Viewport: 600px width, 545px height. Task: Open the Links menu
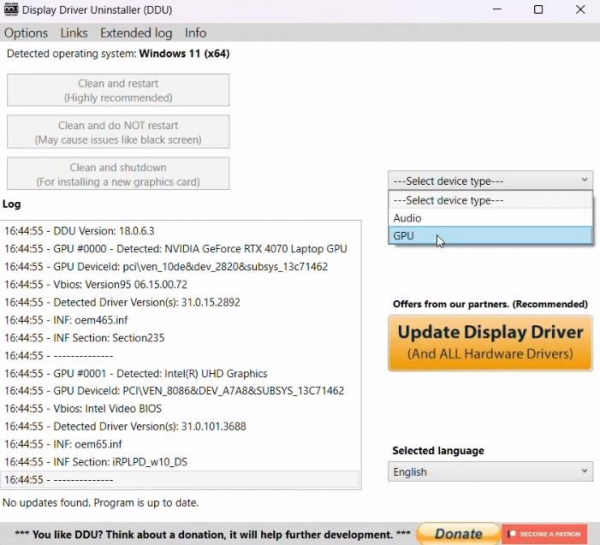point(74,33)
